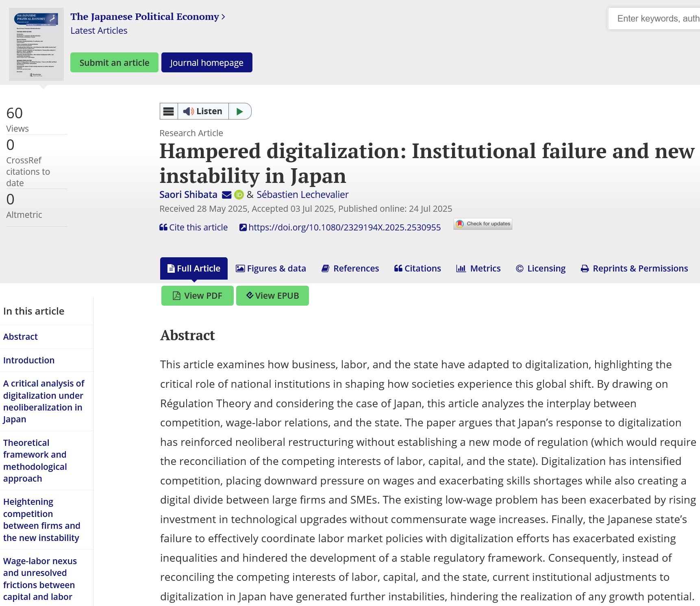Click the Listen speaker button
The image size is (700, 606).
click(x=203, y=111)
